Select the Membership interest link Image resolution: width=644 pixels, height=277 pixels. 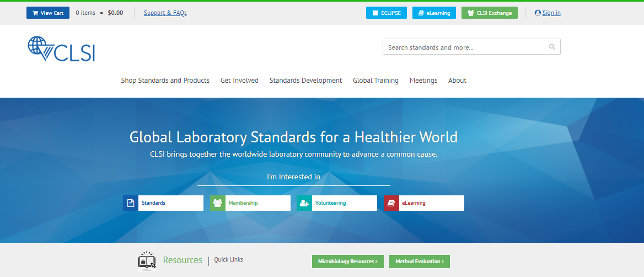[250, 203]
